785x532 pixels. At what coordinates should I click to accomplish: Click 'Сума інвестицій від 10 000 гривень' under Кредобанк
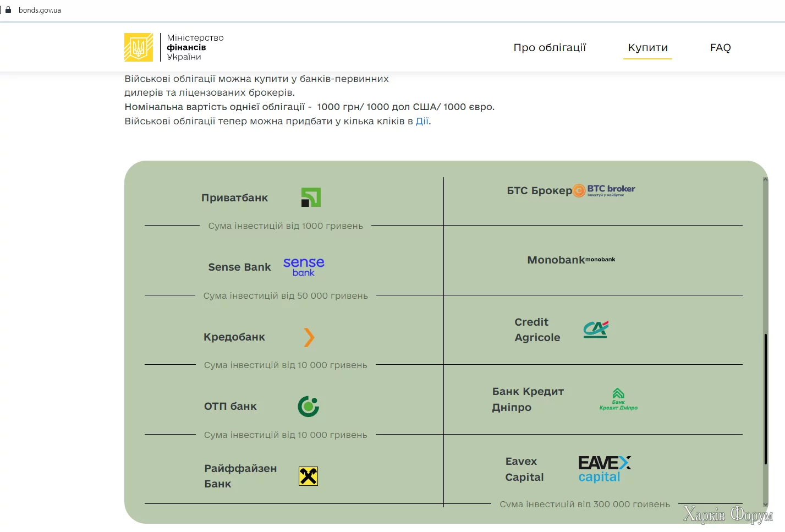[286, 365]
